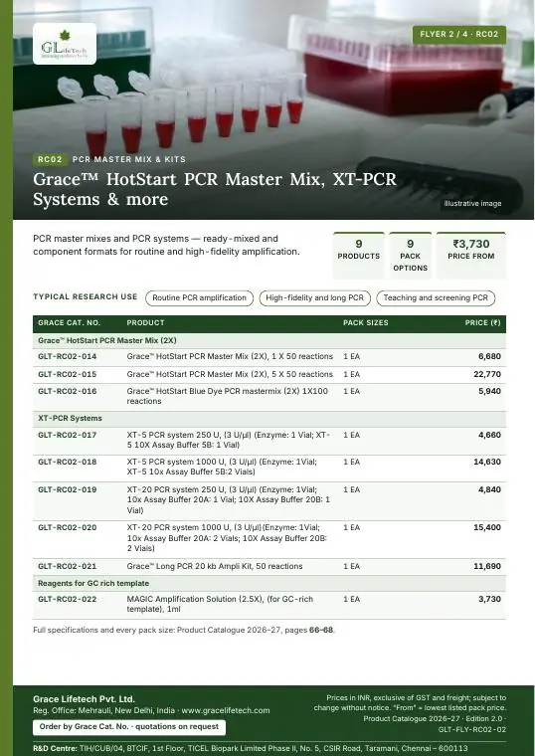Click the price 4,840
The image size is (535, 756).
tap(489, 489)
